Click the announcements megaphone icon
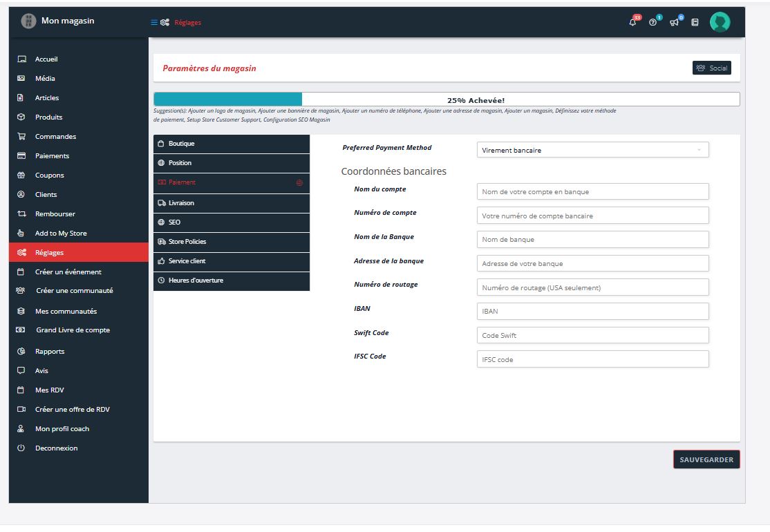Screen dimensions: 770x532 click(x=674, y=23)
